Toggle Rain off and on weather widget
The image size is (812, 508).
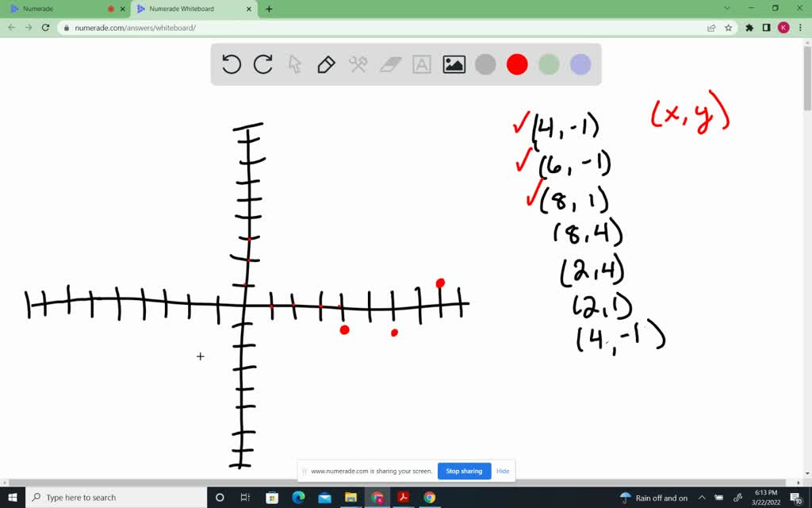[653, 498]
